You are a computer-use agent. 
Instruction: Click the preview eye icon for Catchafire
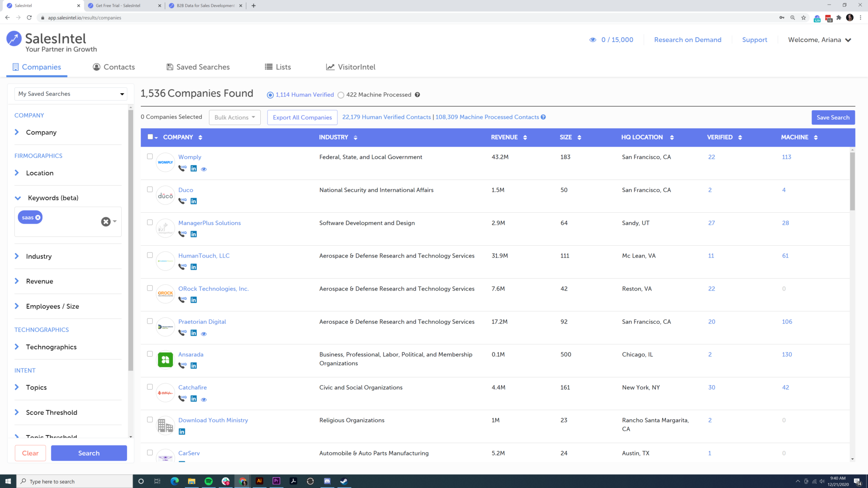204,399
